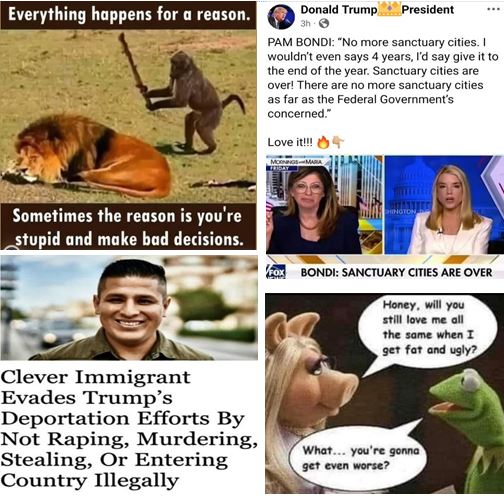Click the globe public privacy icon
The image size is (504, 496).
(324, 23)
